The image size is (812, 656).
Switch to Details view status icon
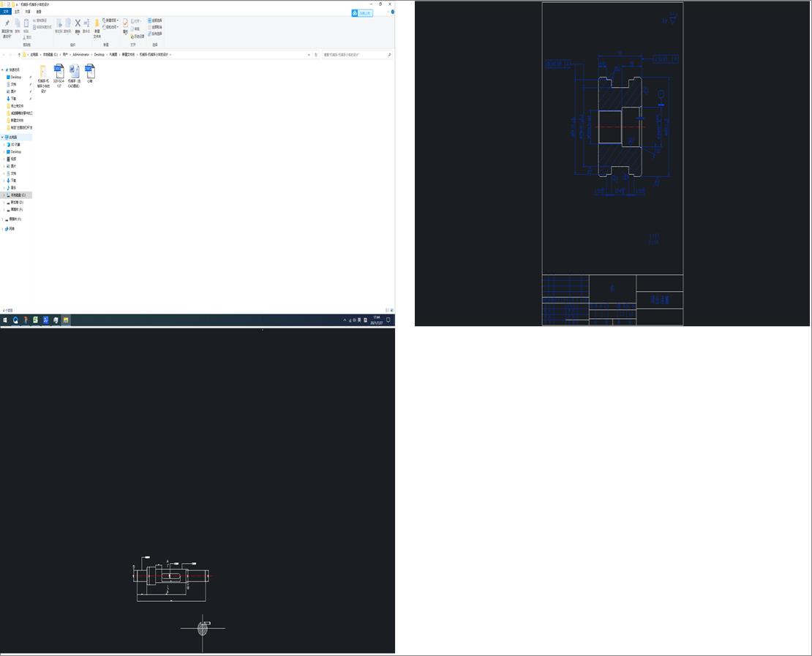click(x=388, y=310)
